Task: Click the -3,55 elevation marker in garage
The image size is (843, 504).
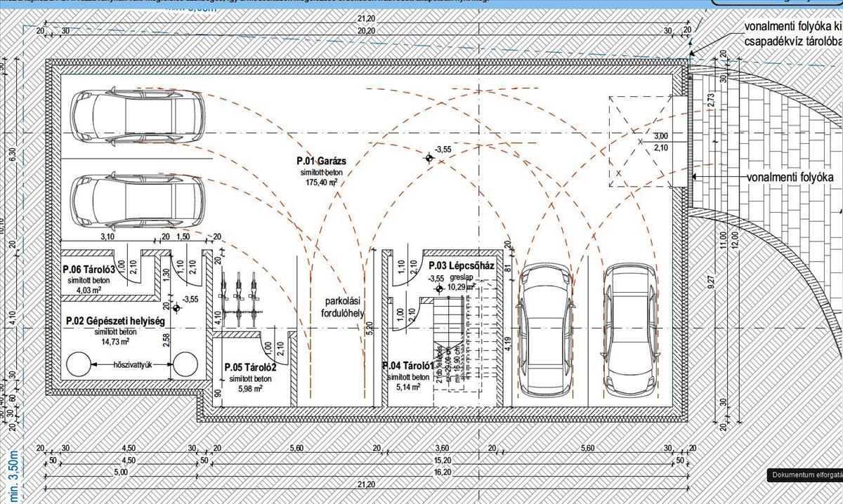Action: coord(428,158)
